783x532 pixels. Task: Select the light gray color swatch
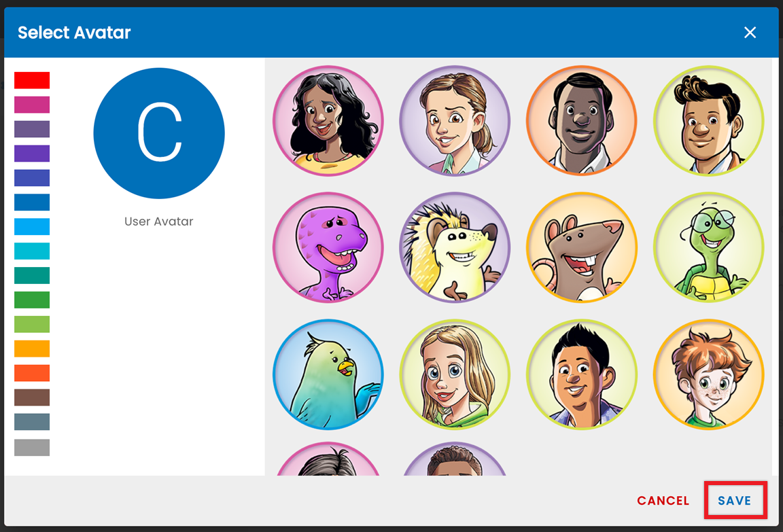pyautogui.click(x=32, y=448)
